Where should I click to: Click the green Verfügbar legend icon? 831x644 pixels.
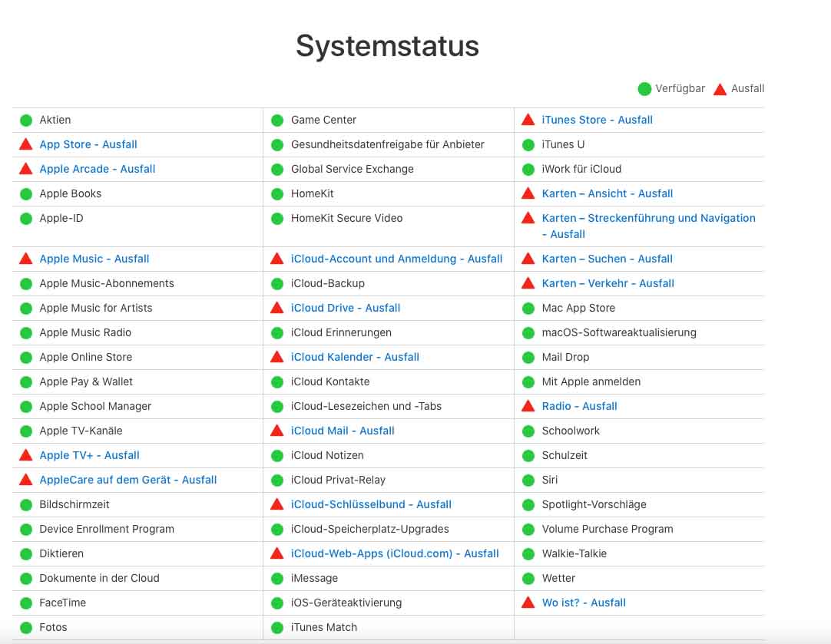tap(644, 89)
